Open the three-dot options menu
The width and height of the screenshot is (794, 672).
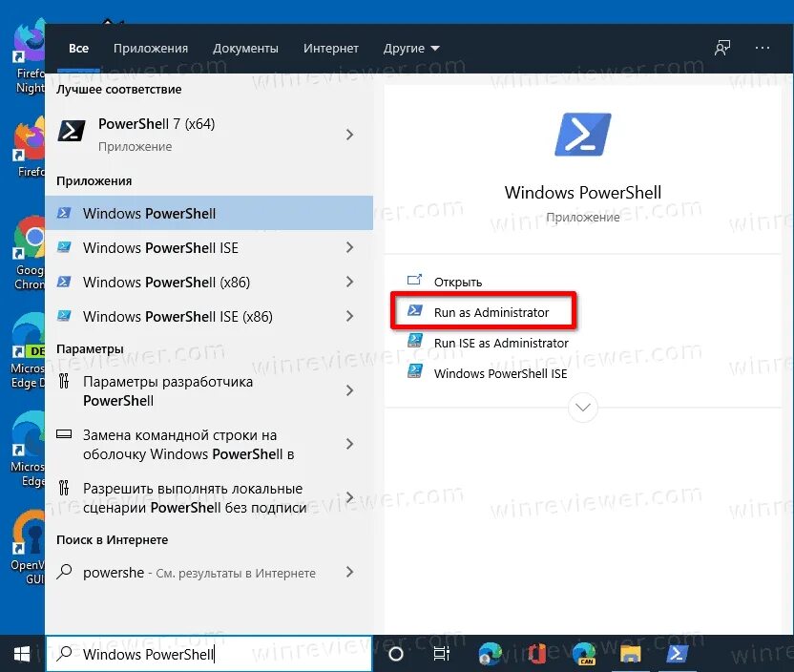(763, 48)
